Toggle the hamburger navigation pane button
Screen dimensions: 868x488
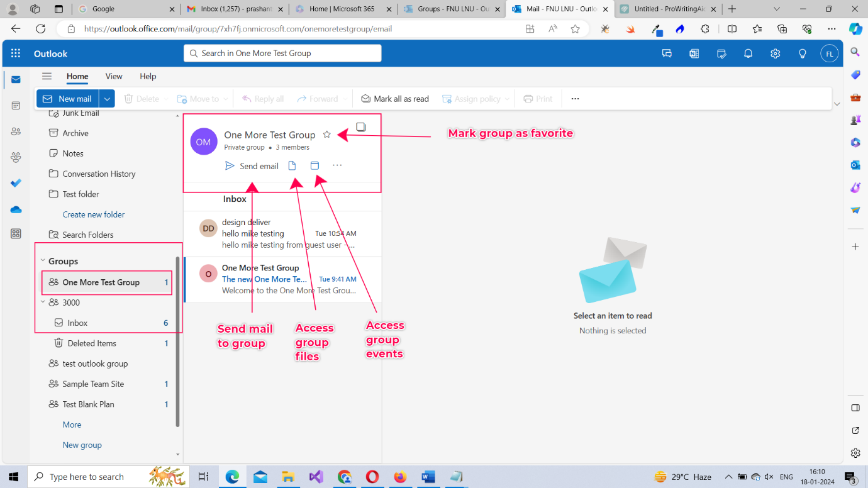coord(47,76)
